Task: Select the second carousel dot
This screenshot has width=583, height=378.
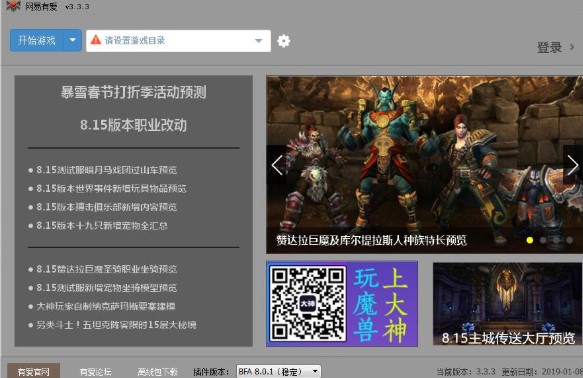Action: tap(543, 240)
